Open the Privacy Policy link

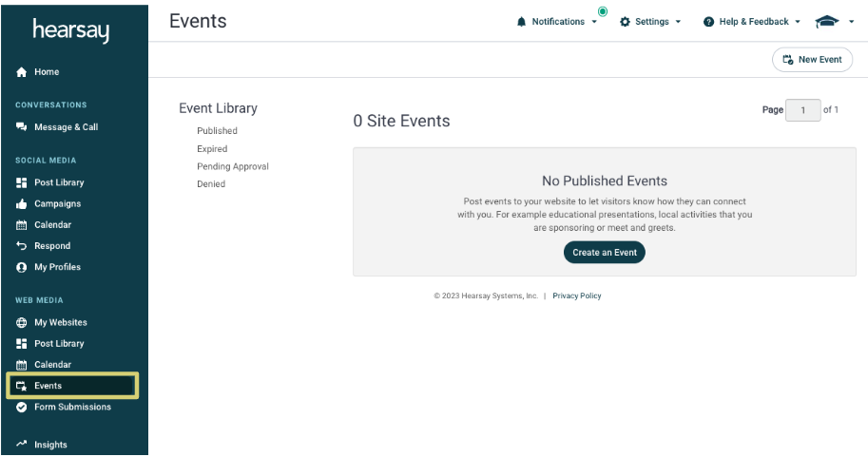(x=577, y=296)
